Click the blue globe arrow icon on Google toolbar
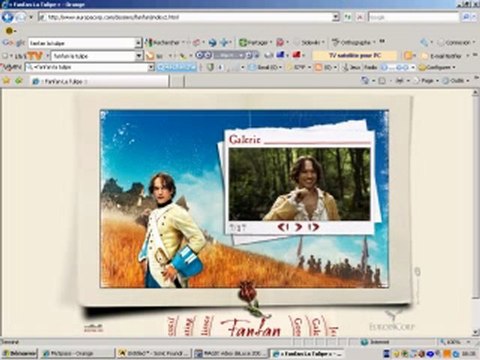 pos(212,43)
